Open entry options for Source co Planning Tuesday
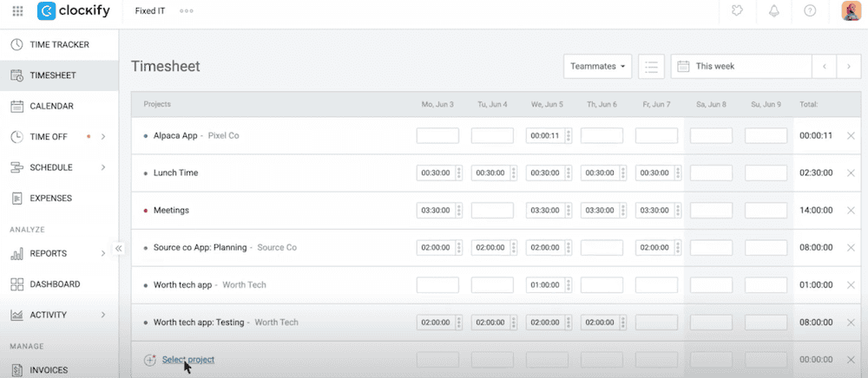 (513, 248)
